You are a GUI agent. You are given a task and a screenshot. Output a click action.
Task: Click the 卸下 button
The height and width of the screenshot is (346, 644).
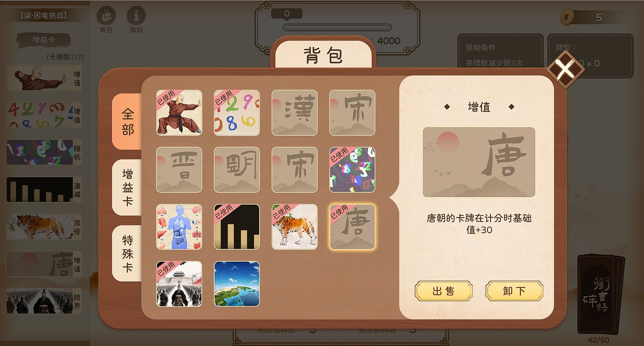(x=514, y=291)
